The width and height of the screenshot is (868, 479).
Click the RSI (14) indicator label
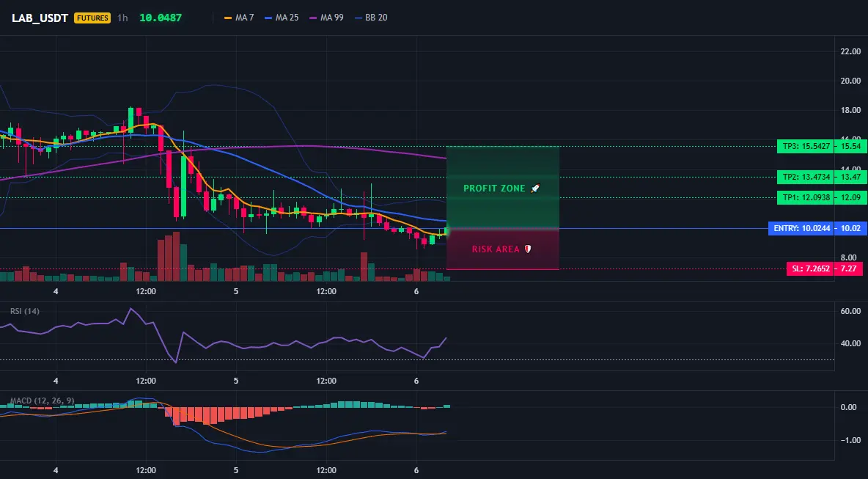25,311
